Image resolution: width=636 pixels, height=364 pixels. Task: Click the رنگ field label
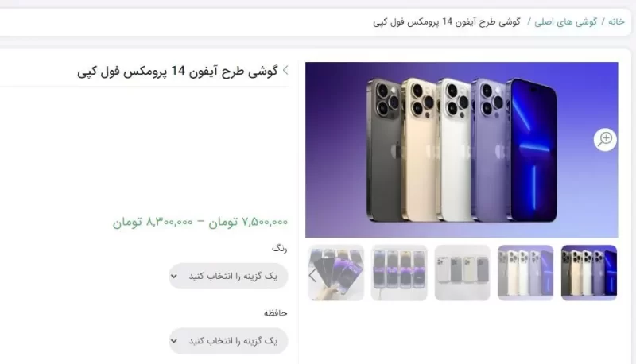(280, 249)
